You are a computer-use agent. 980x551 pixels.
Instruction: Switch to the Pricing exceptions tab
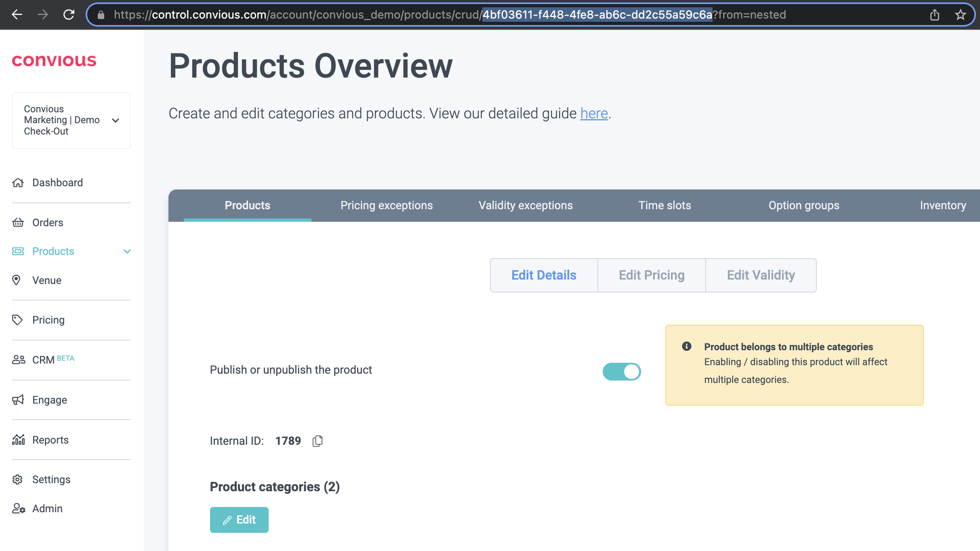click(x=386, y=205)
